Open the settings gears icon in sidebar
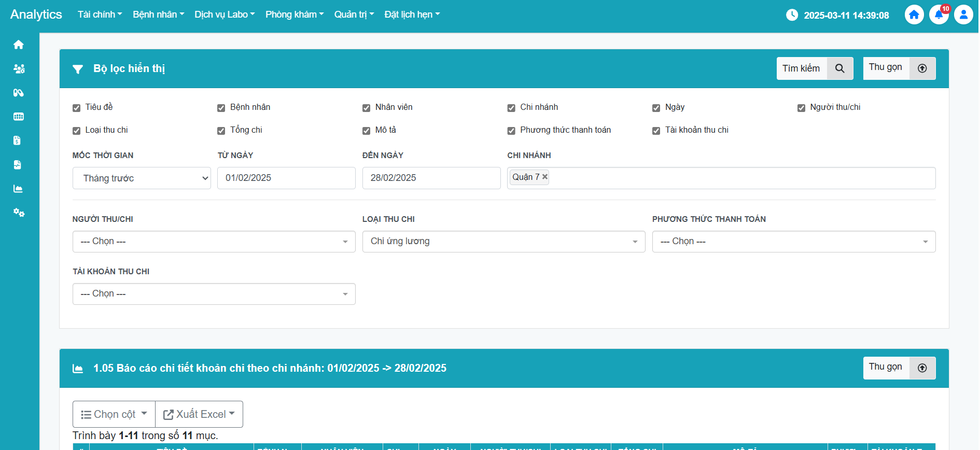Screen dimensions: 980x450 (x=19, y=213)
